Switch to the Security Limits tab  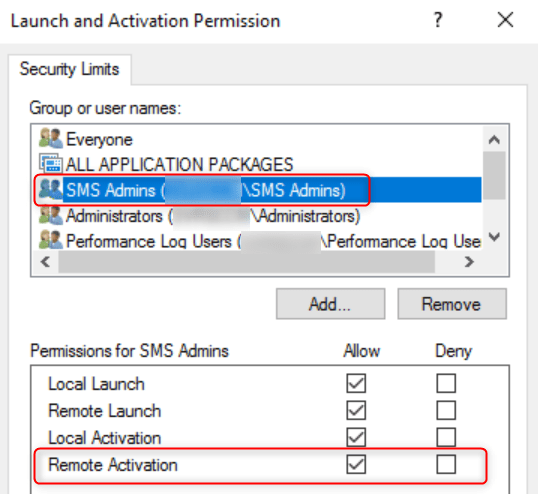tap(69, 69)
